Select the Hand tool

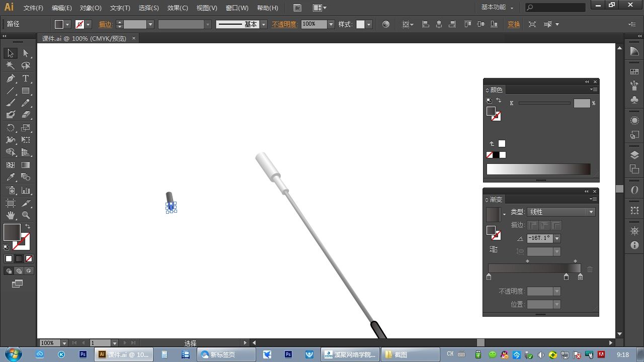11,215
